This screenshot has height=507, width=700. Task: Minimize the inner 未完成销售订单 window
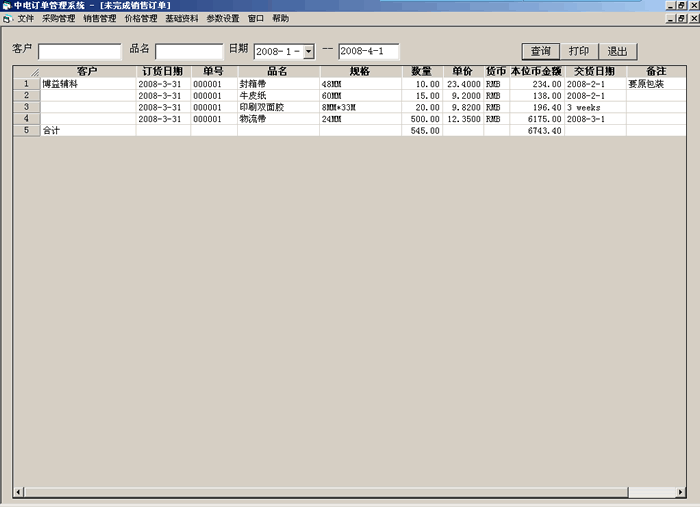click(668, 18)
